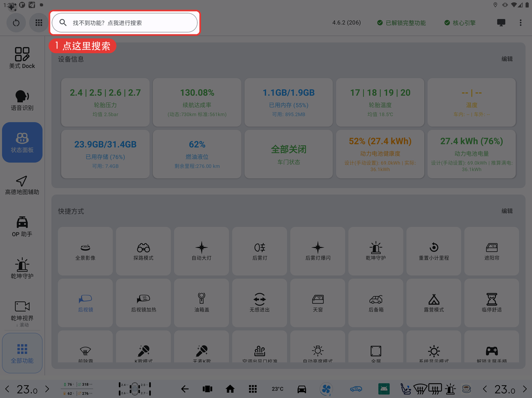Open the 语音识别 sidebar item
This screenshot has width=532, height=398.
(22, 101)
